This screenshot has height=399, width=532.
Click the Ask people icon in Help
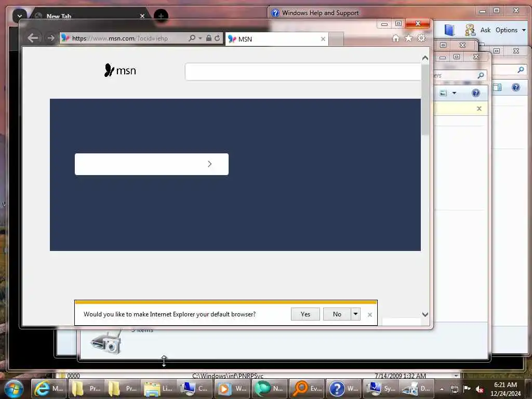(470, 30)
